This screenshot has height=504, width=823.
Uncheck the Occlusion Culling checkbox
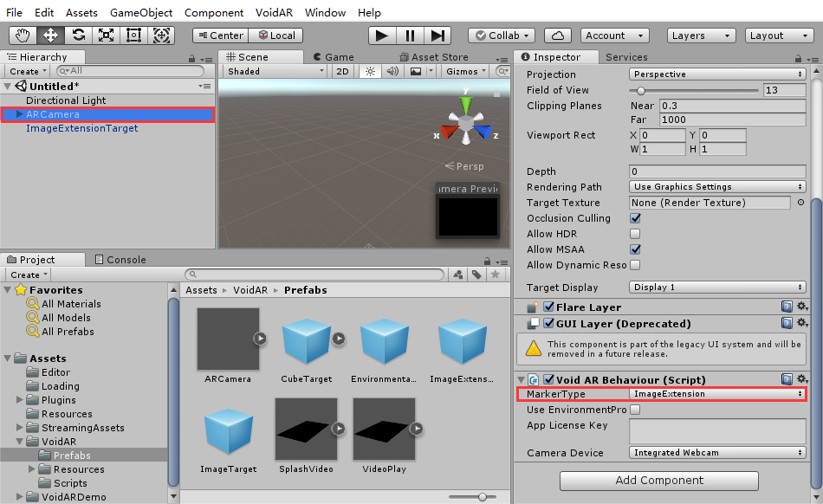[x=635, y=218]
